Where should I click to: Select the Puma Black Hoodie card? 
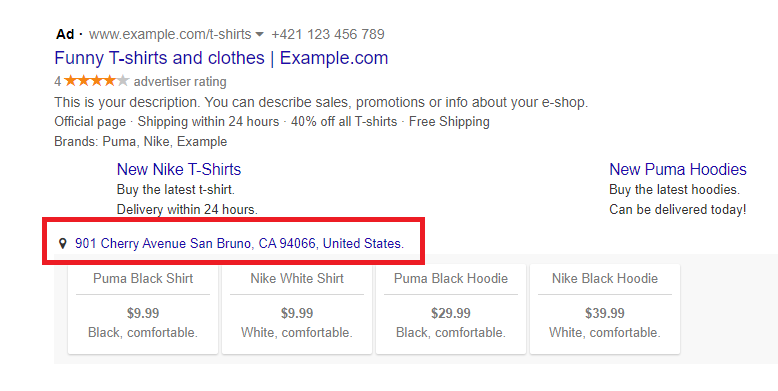pos(451,309)
